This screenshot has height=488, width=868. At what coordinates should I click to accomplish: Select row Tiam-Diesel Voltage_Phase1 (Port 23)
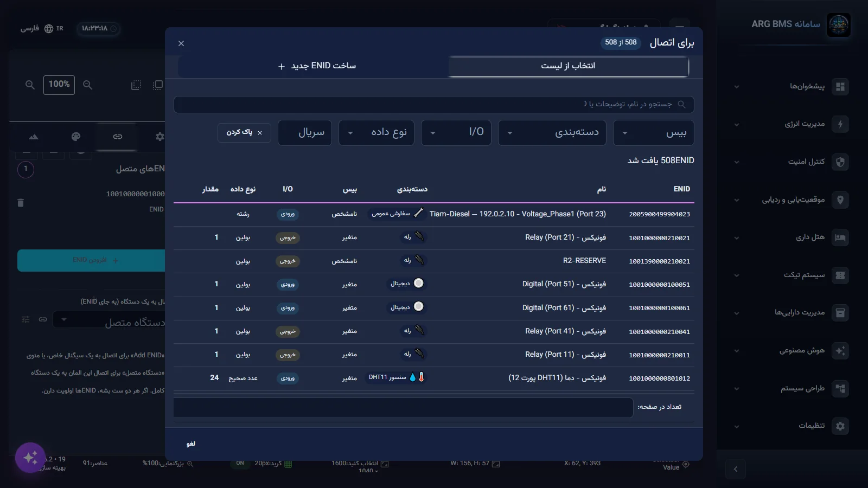pyautogui.click(x=433, y=214)
